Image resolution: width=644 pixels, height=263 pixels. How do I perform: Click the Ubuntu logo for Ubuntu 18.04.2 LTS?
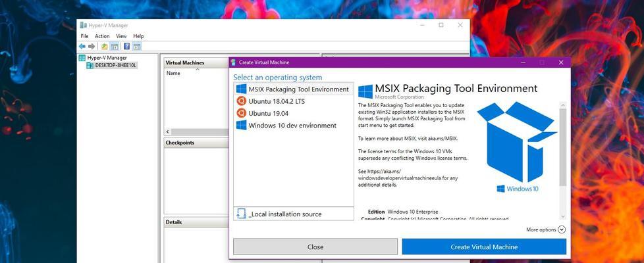tap(242, 101)
